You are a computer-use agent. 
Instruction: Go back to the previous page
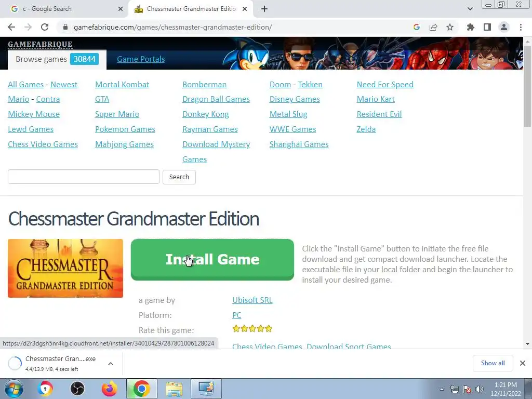[x=11, y=27]
